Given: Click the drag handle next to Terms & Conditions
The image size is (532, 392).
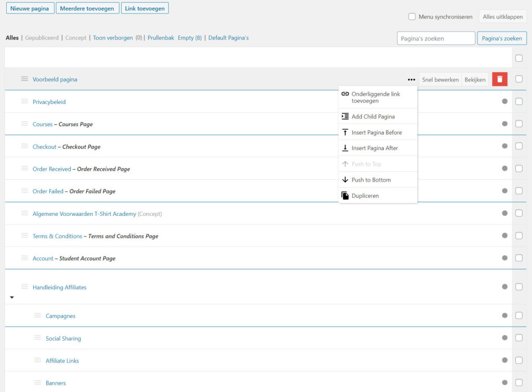Looking at the screenshot, I should tap(24, 236).
